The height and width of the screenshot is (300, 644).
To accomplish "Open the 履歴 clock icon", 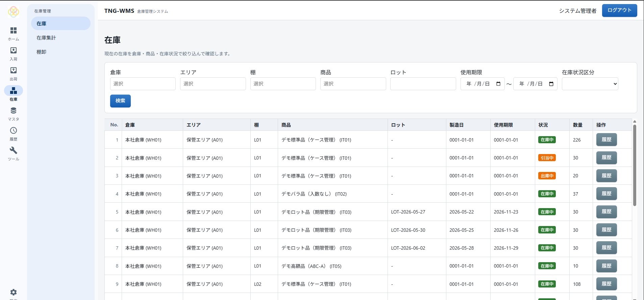I will point(14,134).
